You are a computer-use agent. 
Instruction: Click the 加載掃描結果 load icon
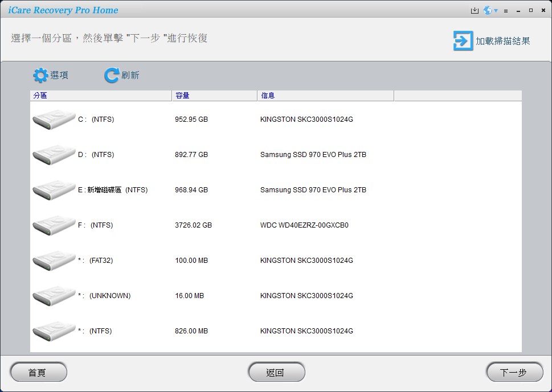463,41
